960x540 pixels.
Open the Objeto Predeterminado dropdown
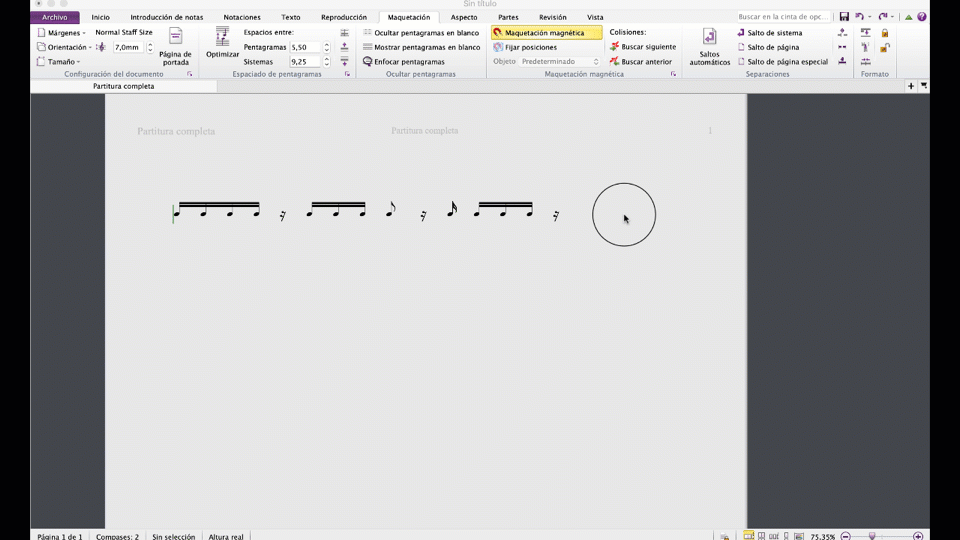(x=560, y=62)
